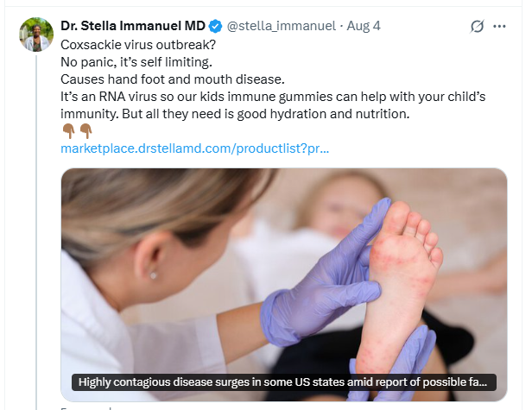
Task: Open the 'Highly contagious disease surges' headline caption
Action: (284, 382)
